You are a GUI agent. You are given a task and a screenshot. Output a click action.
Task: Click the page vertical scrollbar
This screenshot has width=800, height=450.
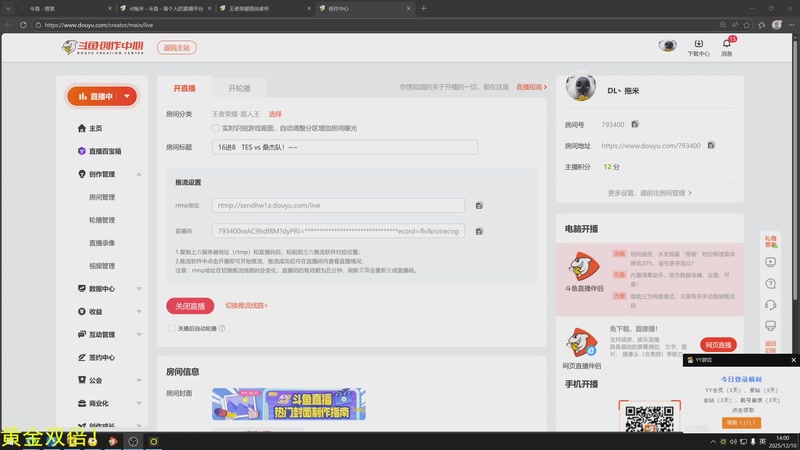pos(795,168)
